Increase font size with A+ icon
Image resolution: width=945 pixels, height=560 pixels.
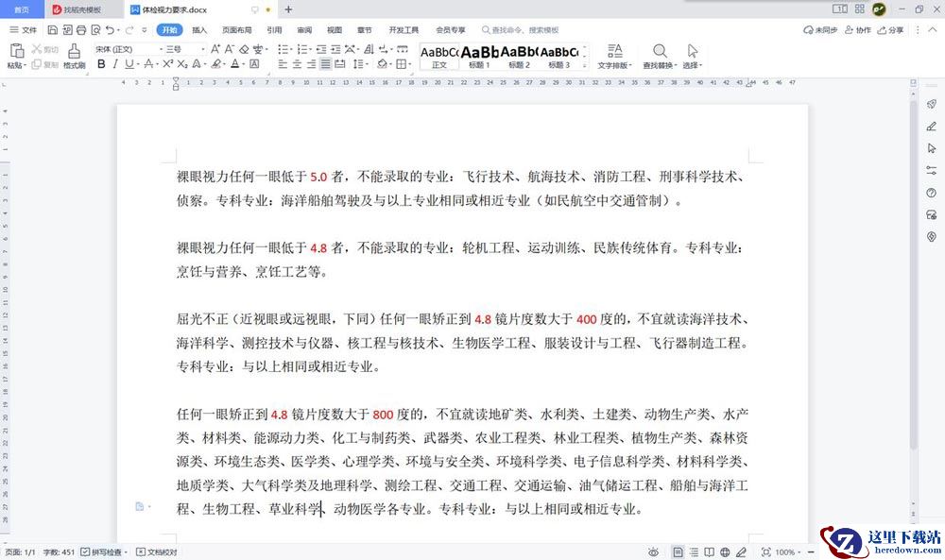215,49
